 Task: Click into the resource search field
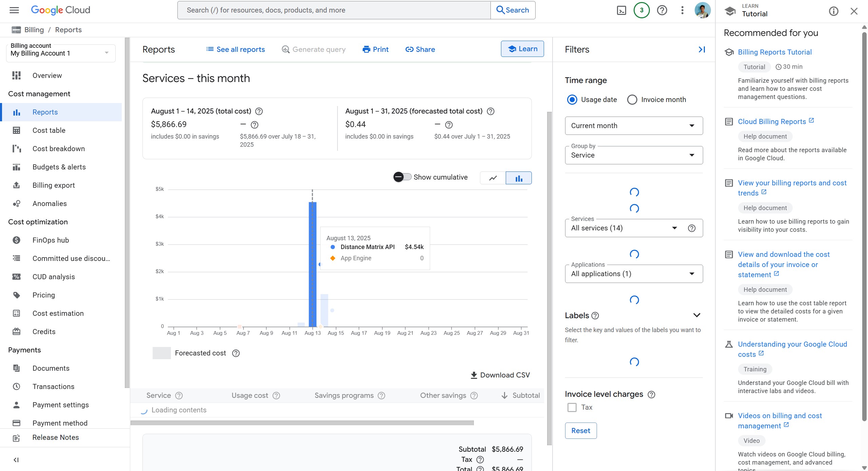334,10
